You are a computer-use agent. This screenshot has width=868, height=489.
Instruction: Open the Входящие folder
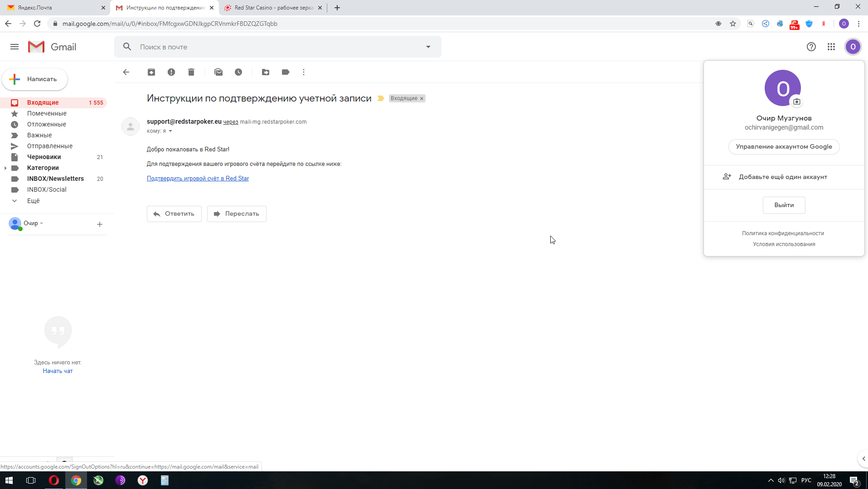pyautogui.click(x=53, y=102)
